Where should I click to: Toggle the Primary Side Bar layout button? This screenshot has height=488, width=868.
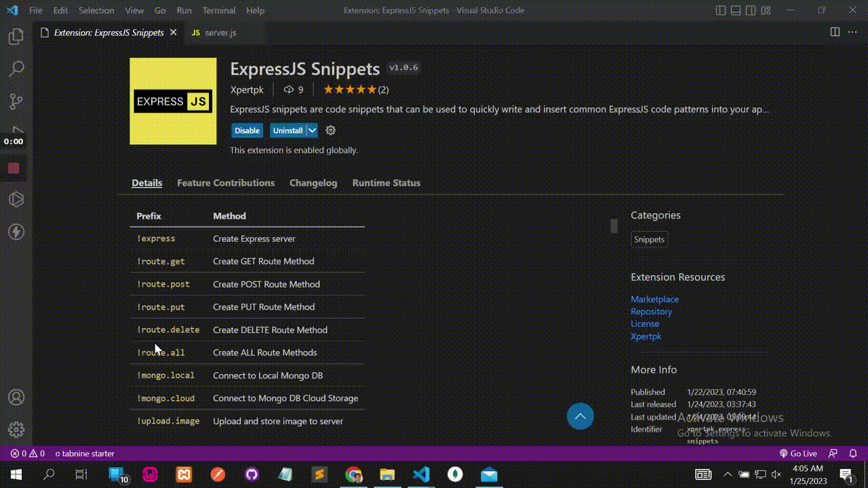721,11
